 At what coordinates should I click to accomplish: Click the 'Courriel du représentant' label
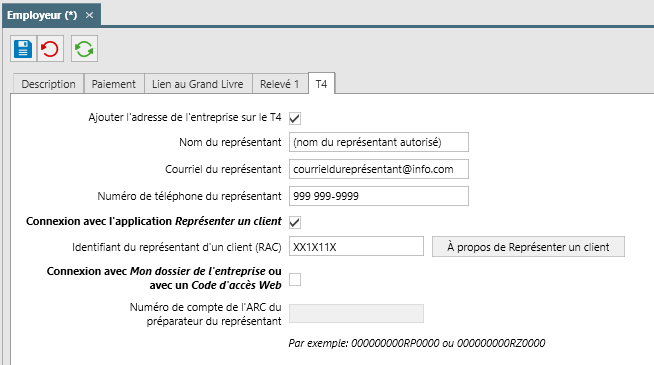click(x=223, y=169)
